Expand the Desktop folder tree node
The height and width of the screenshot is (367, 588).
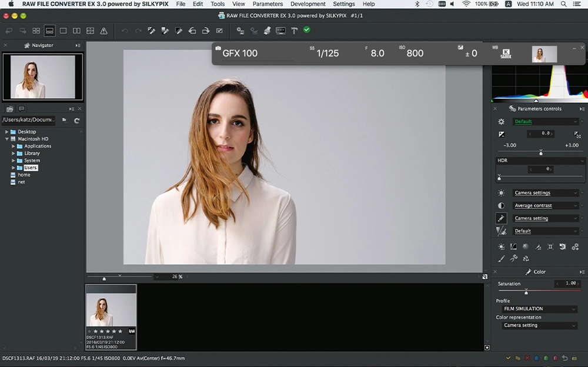(6, 132)
